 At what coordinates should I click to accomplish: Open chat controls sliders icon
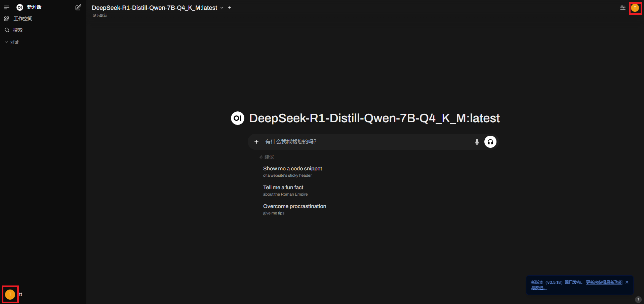click(x=623, y=8)
